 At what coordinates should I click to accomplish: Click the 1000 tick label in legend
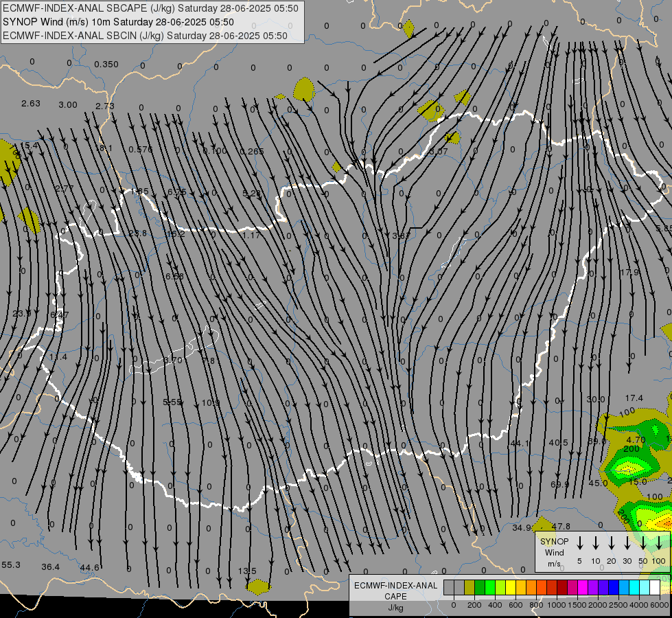click(x=557, y=605)
